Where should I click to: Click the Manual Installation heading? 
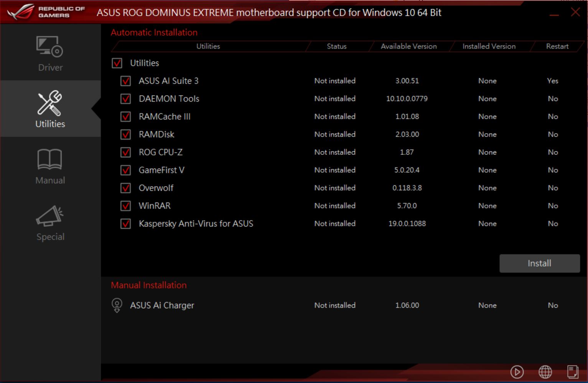pyautogui.click(x=149, y=285)
